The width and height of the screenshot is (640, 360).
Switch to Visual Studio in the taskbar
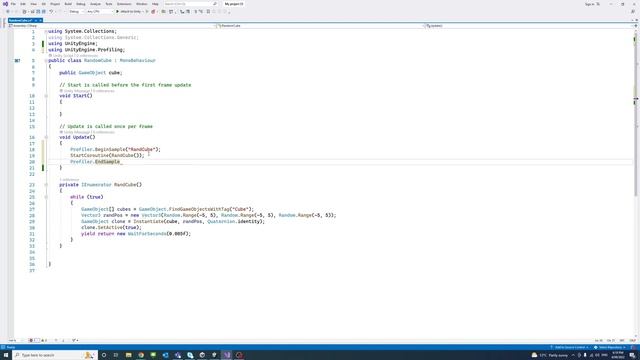227,355
